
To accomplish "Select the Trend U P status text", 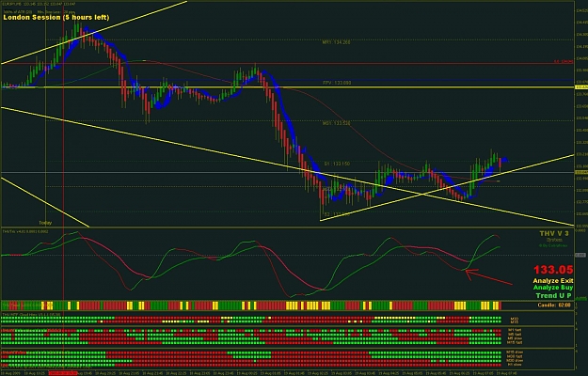I will [x=554, y=295].
